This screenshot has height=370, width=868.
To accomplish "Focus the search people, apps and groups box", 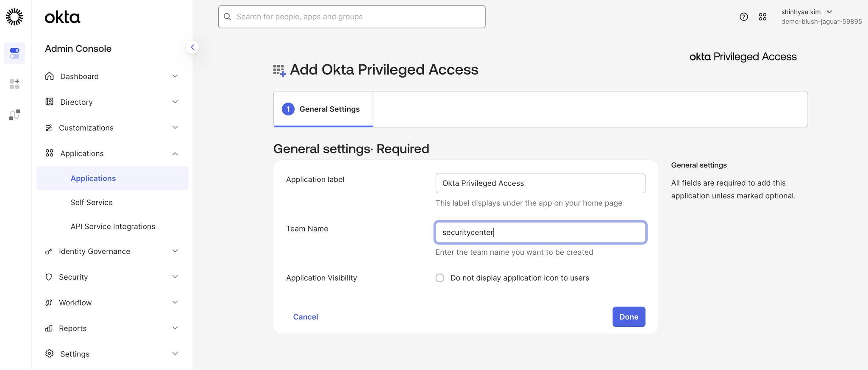I will point(352,17).
